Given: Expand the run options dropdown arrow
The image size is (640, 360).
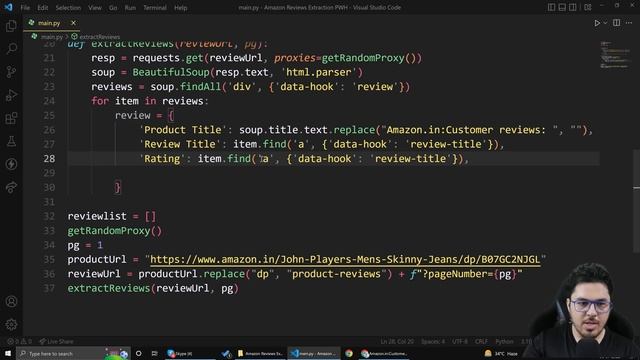Looking at the screenshot, I should click(x=605, y=23).
